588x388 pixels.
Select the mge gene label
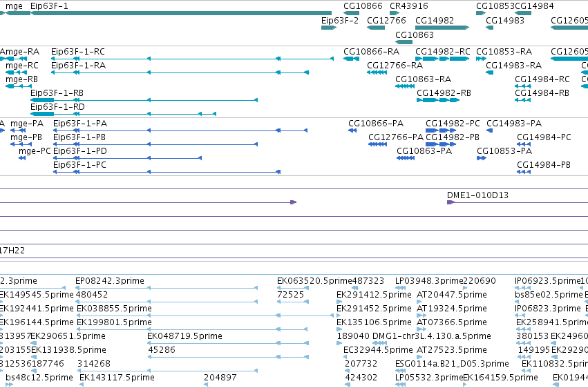(14, 6)
